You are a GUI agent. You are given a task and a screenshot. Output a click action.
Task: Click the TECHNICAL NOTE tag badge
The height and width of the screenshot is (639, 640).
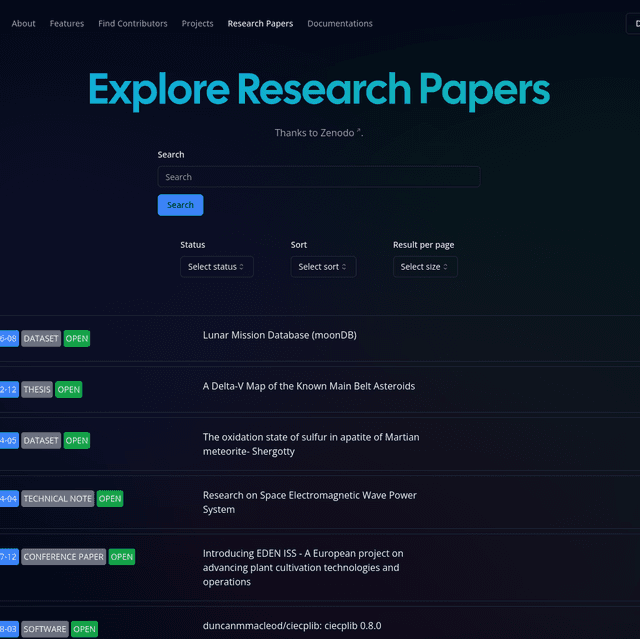click(58, 499)
